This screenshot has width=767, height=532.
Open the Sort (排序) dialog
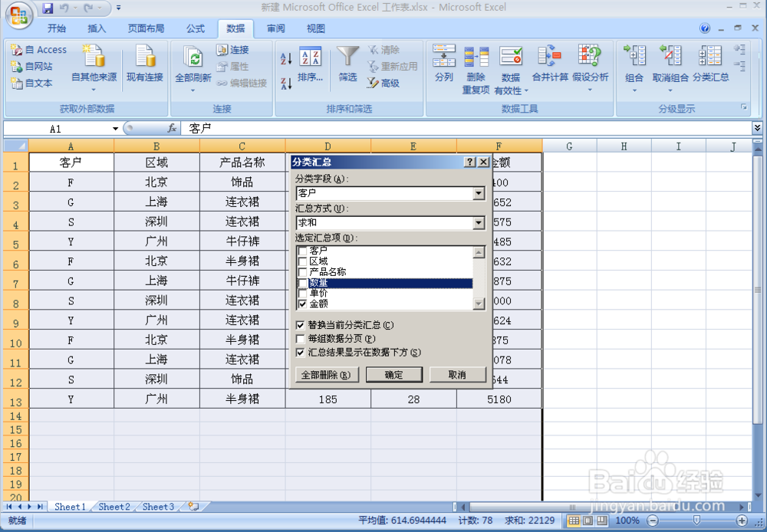[310, 64]
